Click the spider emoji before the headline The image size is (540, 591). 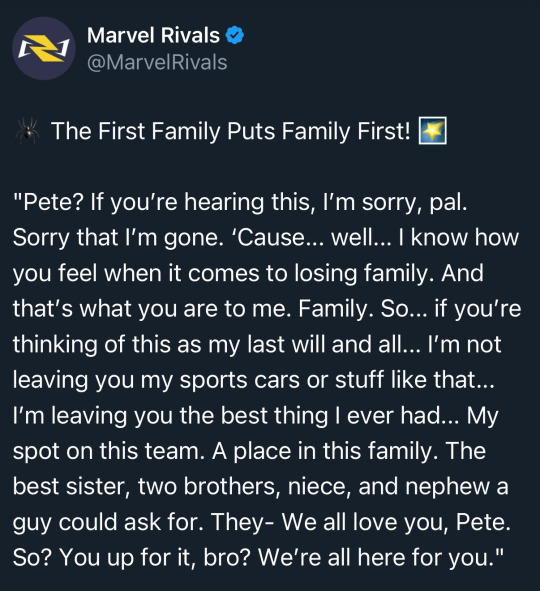27,130
